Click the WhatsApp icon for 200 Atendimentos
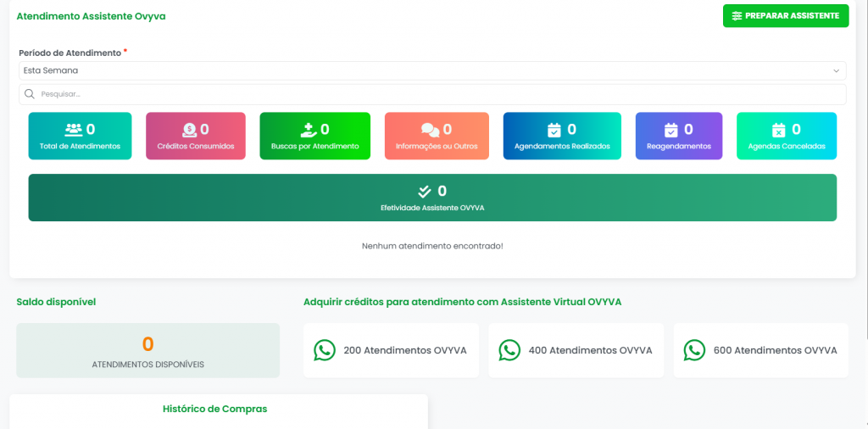Viewport: 868px width, 429px height. pyautogui.click(x=325, y=350)
